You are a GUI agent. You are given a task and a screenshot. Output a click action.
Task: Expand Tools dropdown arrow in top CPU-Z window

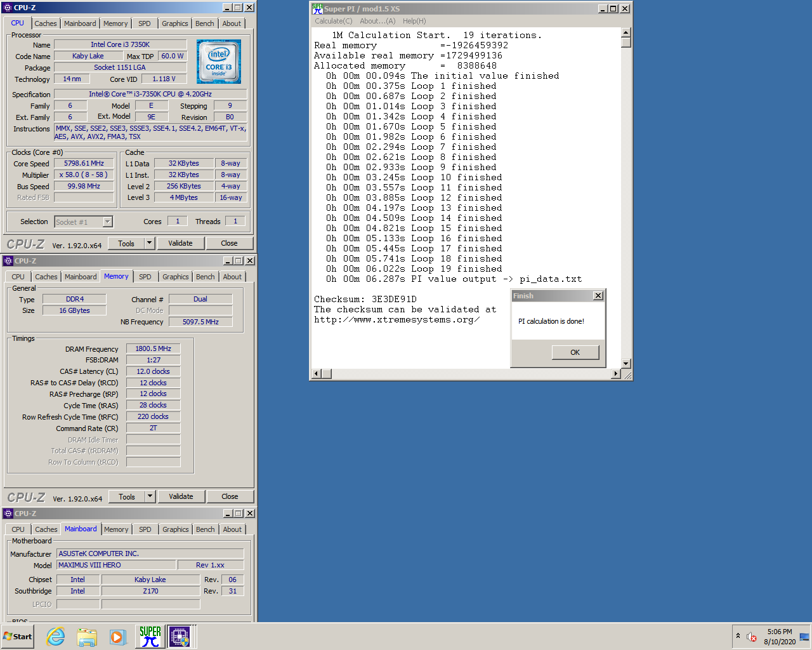coord(149,243)
